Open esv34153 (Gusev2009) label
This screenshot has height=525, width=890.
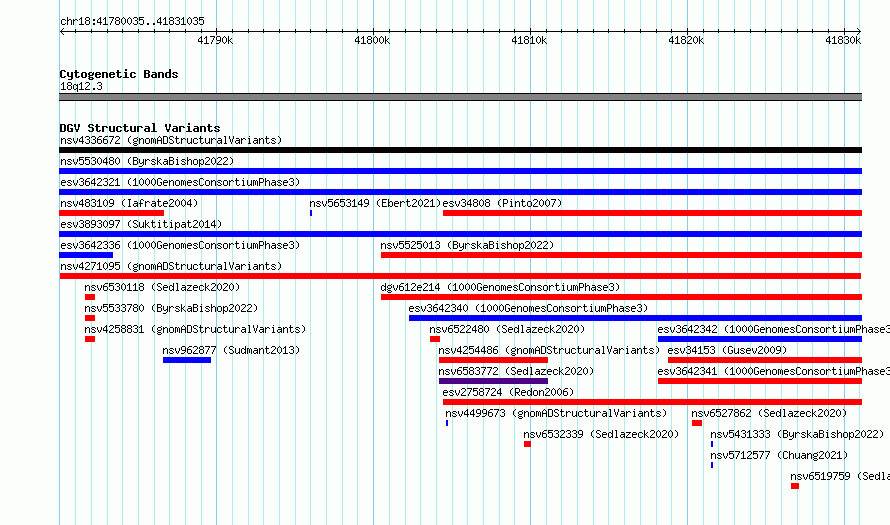point(727,350)
